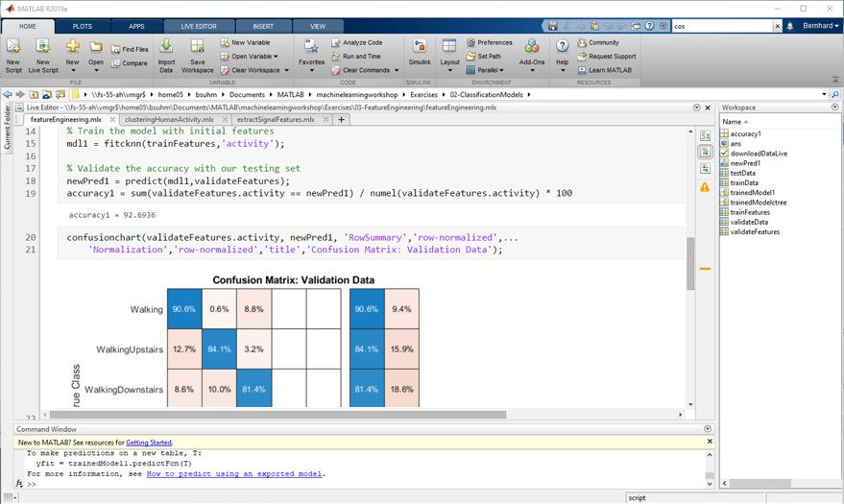Switch to output on right view
Image resolution: width=844 pixels, height=504 pixels.
[x=704, y=136]
